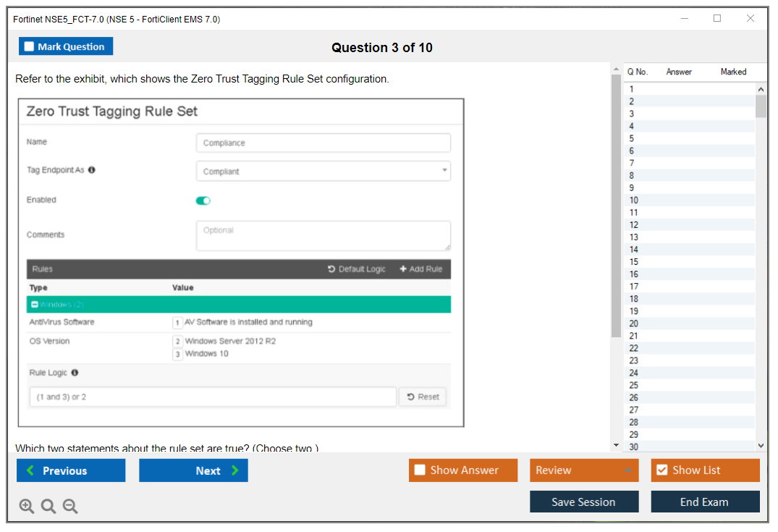
Task: Click the zoom out magnifier icon
Action: [x=70, y=506]
